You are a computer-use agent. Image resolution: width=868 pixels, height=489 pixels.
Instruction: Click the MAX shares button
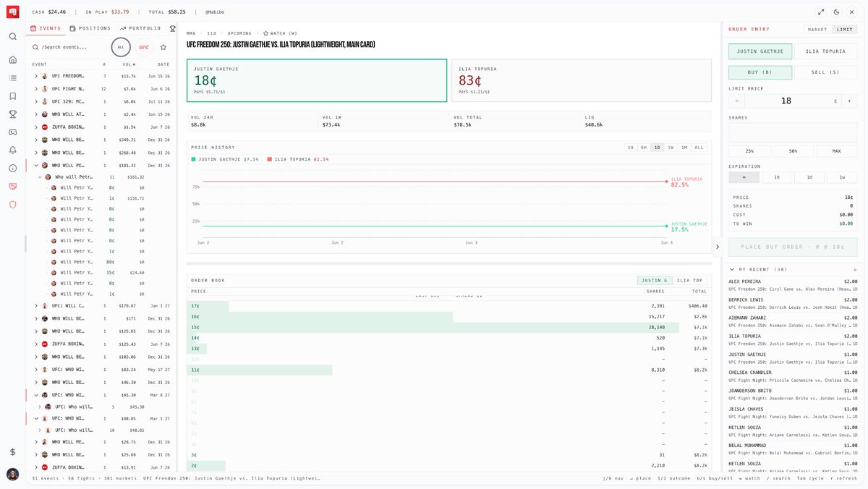[x=837, y=151]
